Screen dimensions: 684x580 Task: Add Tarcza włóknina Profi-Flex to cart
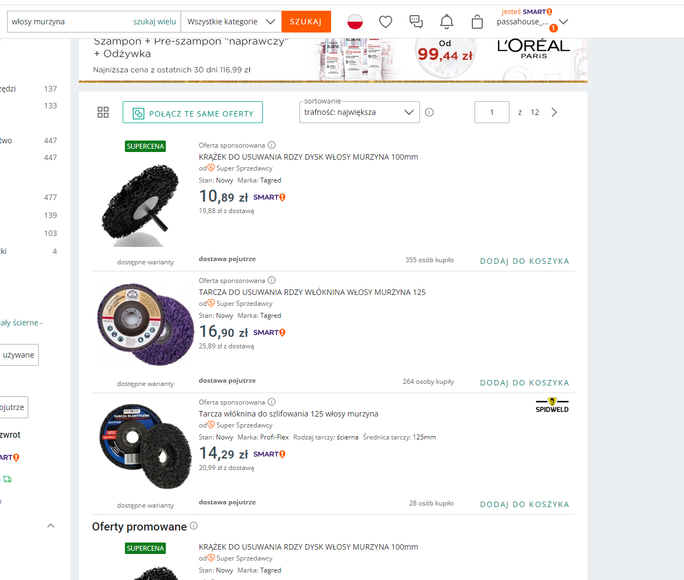click(x=524, y=504)
